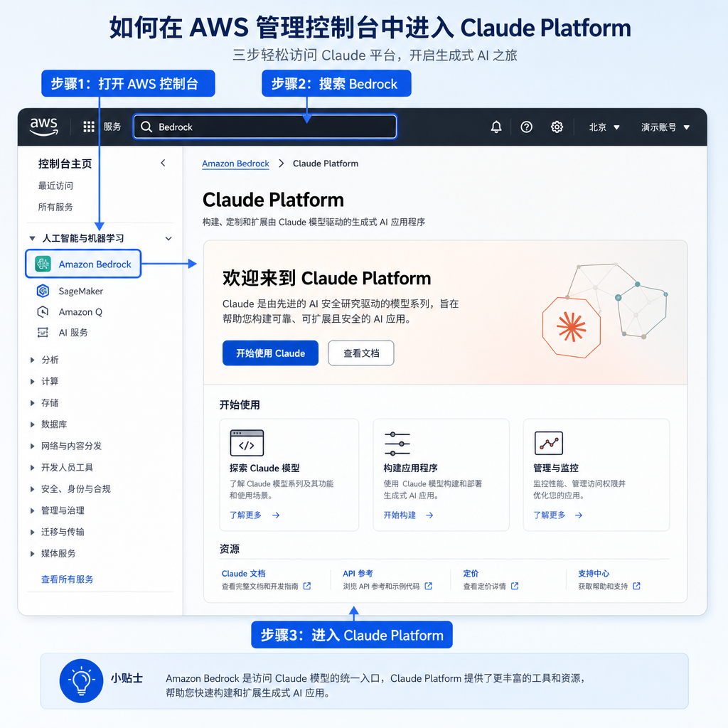
Task: Open SageMaker in the sidebar
Action: 81,291
